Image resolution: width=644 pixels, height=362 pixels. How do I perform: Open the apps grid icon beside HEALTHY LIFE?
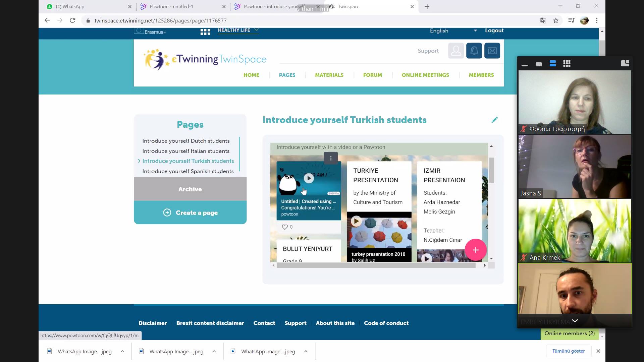click(x=205, y=32)
